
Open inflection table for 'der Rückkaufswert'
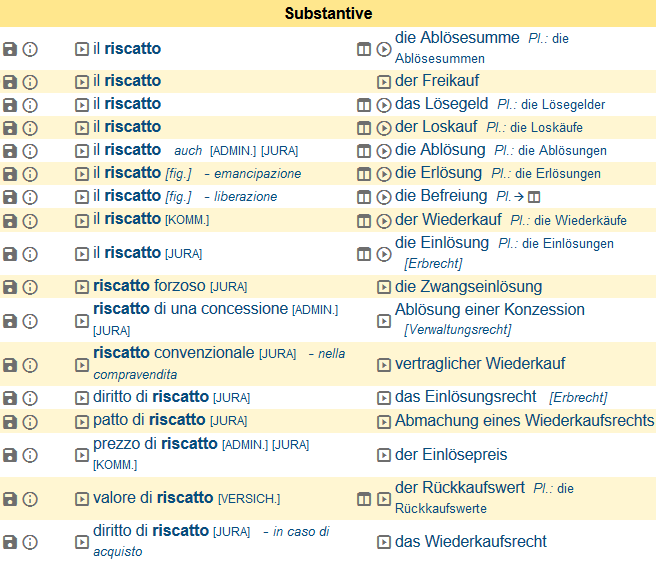[364, 499]
